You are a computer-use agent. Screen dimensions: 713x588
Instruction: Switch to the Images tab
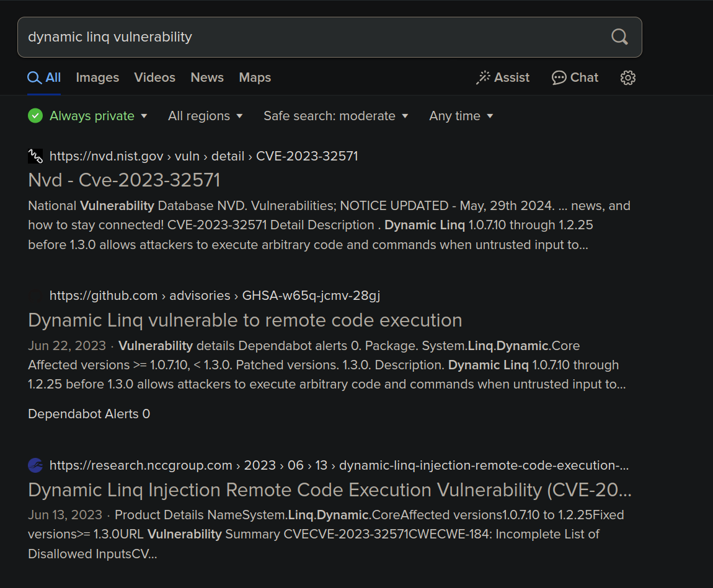(x=97, y=77)
